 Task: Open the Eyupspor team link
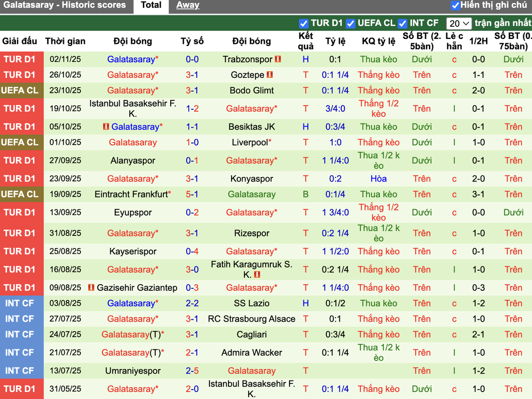point(133,212)
